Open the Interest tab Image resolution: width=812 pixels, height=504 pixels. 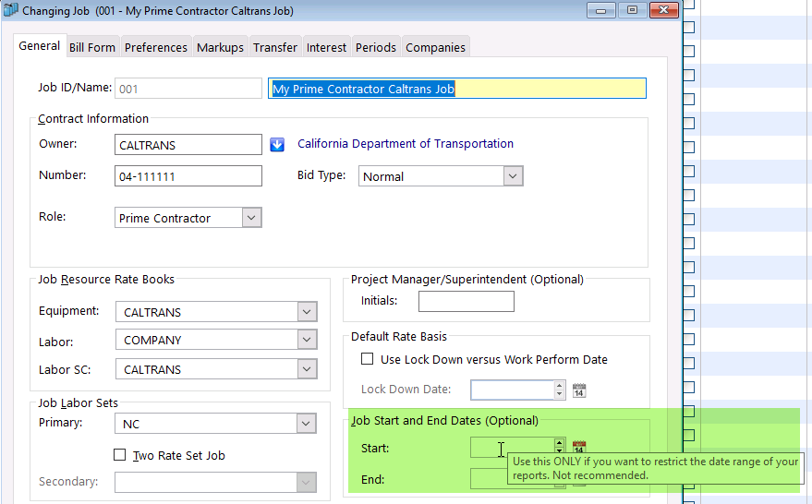(326, 48)
